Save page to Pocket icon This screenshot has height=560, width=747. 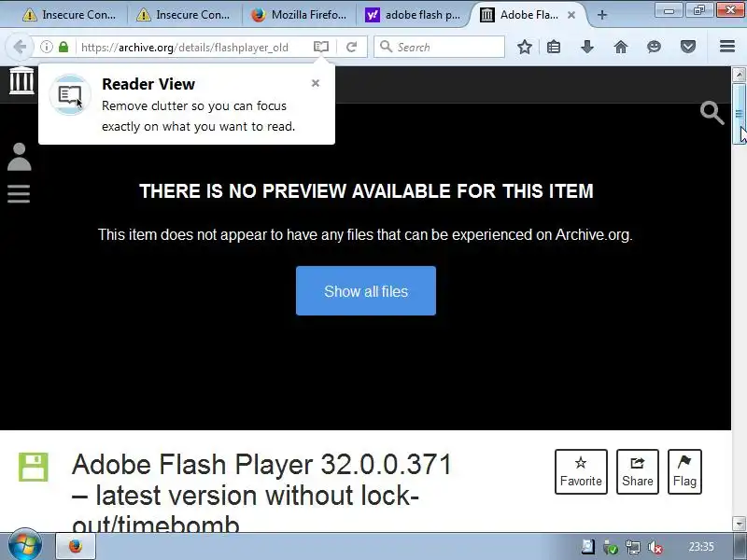click(688, 47)
